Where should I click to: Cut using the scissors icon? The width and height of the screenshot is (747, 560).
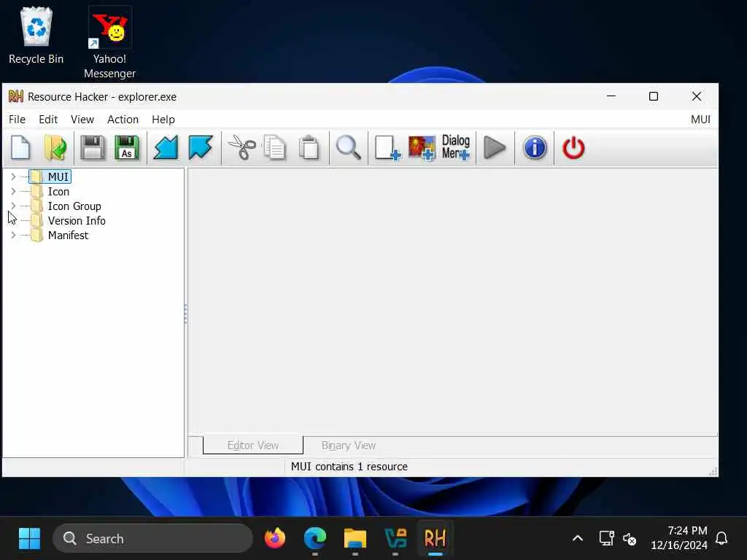click(x=242, y=147)
